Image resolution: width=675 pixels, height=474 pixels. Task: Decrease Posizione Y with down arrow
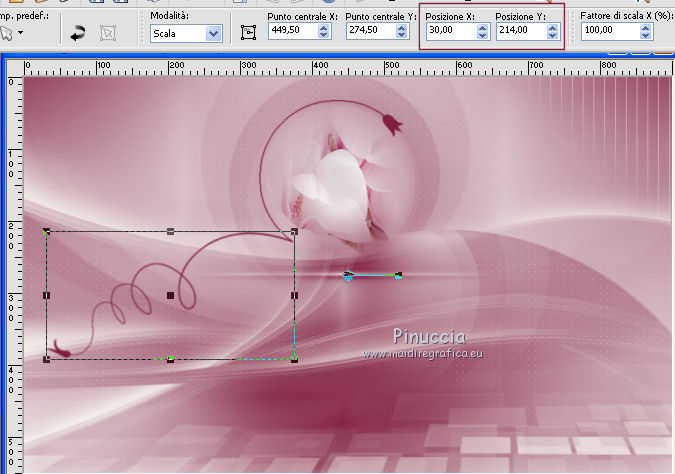552,35
